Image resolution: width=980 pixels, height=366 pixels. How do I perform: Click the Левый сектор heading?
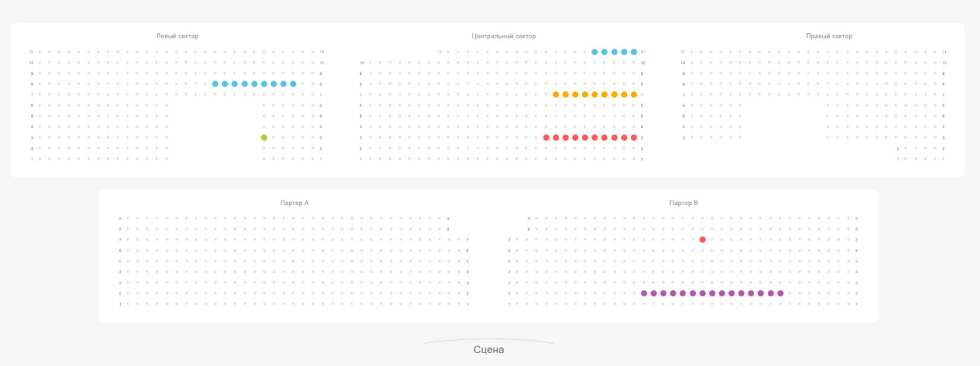[177, 36]
